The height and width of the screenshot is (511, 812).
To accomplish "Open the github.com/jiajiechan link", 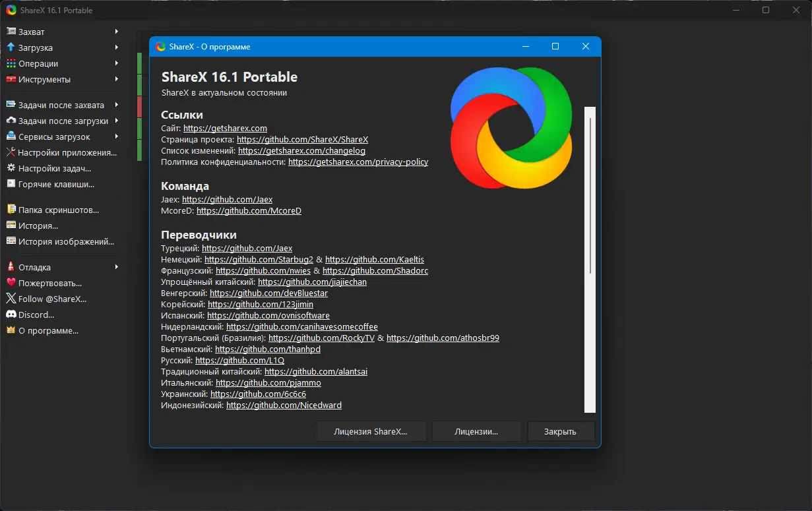I will coord(312,282).
